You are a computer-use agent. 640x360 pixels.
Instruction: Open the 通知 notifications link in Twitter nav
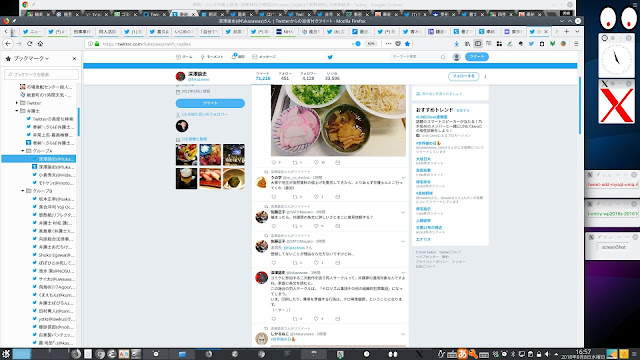click(x=238, y=57)
